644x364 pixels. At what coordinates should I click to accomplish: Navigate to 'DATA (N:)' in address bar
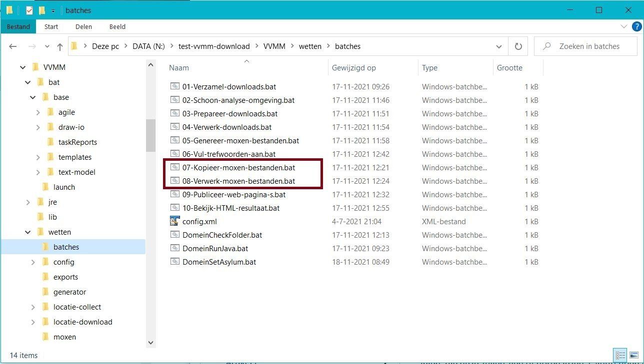(x=148, y=46)
